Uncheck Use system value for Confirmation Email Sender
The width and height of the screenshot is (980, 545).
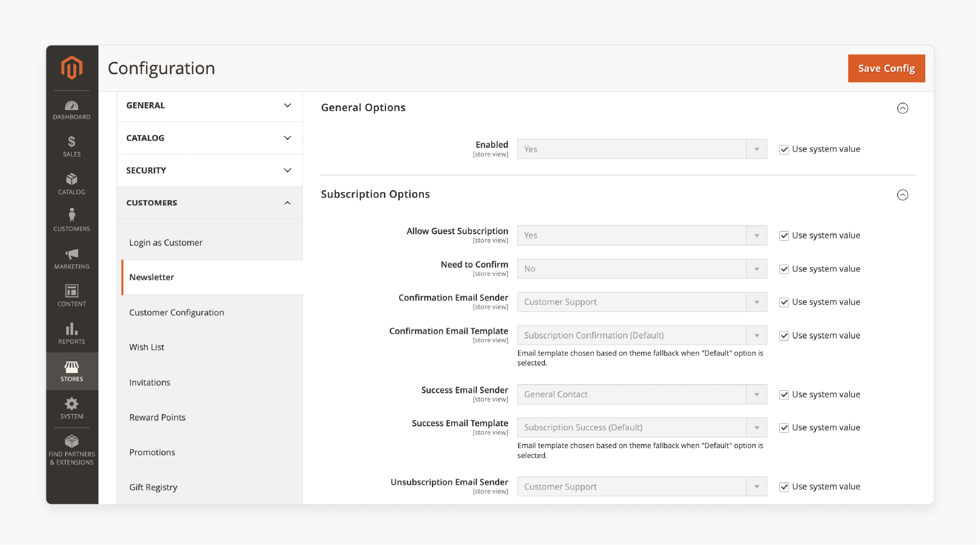[784, 303]
